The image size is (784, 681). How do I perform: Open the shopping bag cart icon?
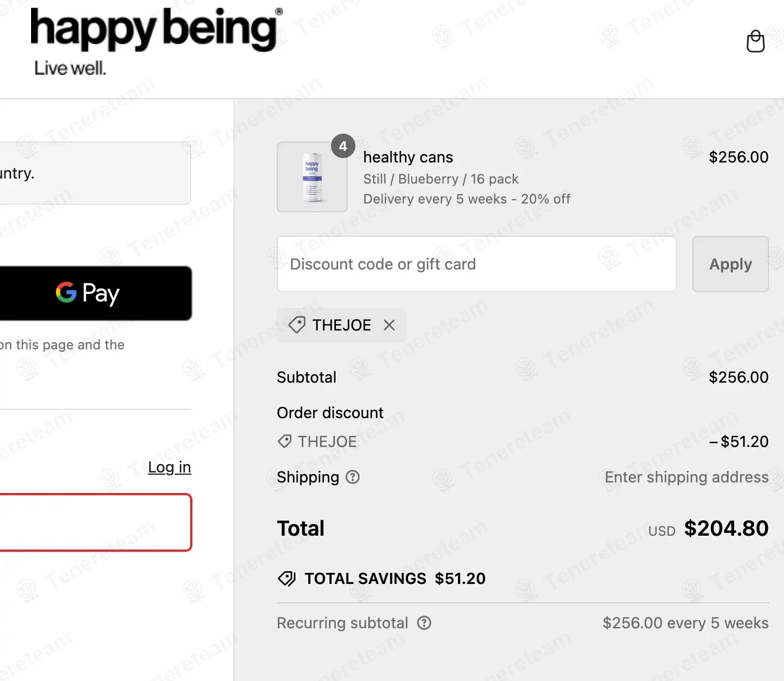755,41
